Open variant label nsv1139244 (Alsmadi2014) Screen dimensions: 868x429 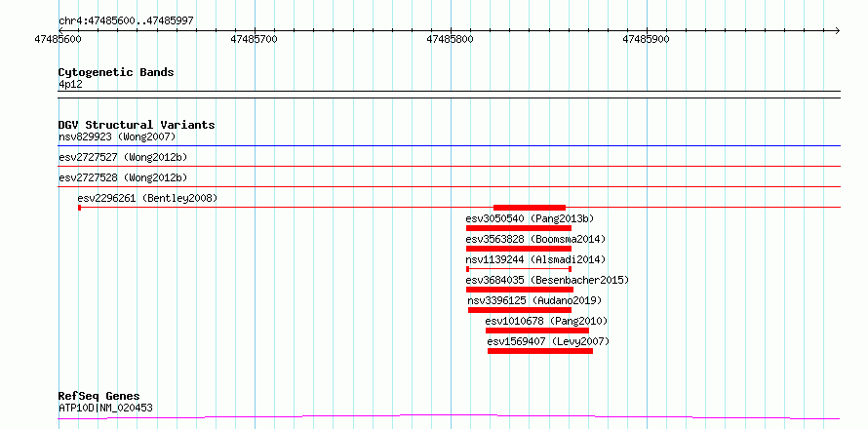pos(535,259)
